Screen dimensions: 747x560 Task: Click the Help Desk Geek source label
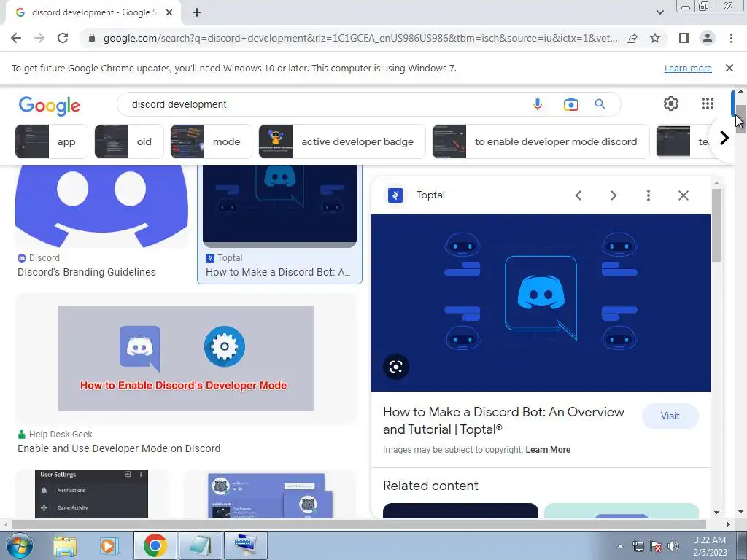tap(61, 435)
